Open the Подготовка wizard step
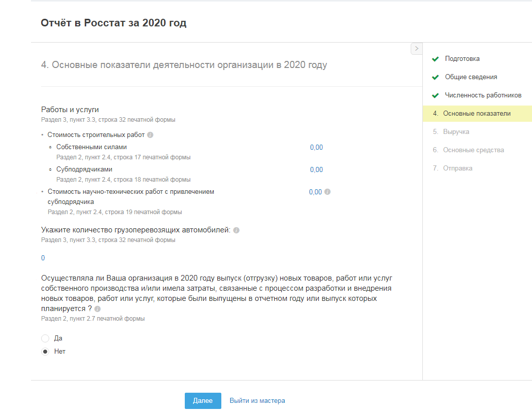Screen dimensions: 532x412 pyautogui.click(x=462, y=59)
